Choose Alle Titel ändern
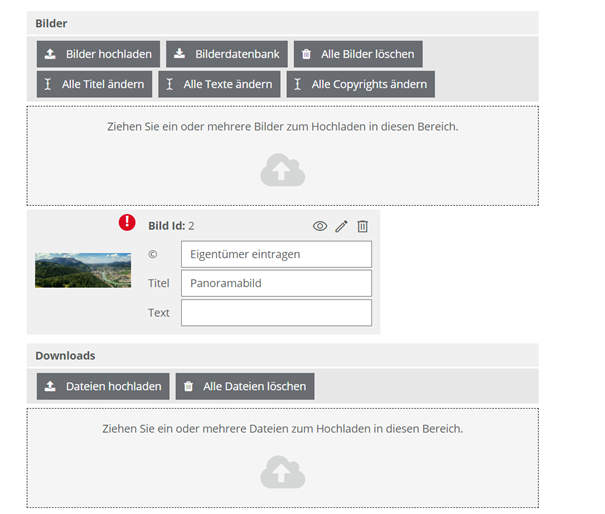The height and width of the screenshot is (514, 605). pos(94,84)
